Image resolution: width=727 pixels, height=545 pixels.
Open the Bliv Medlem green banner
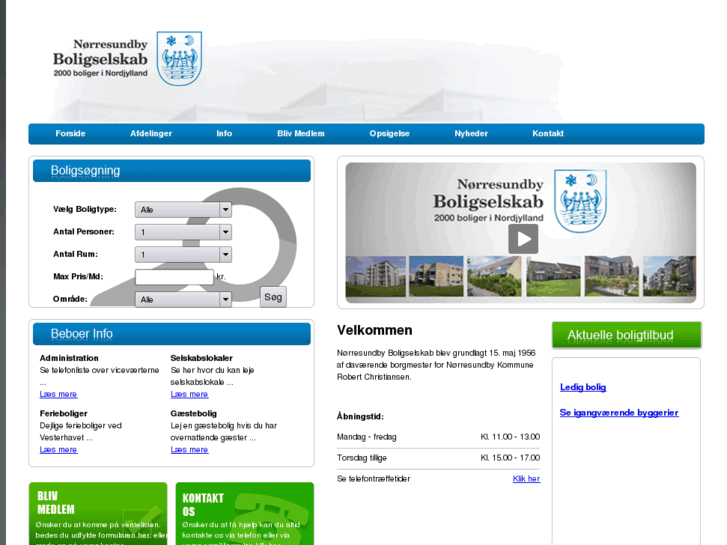[x=98, y=513]
